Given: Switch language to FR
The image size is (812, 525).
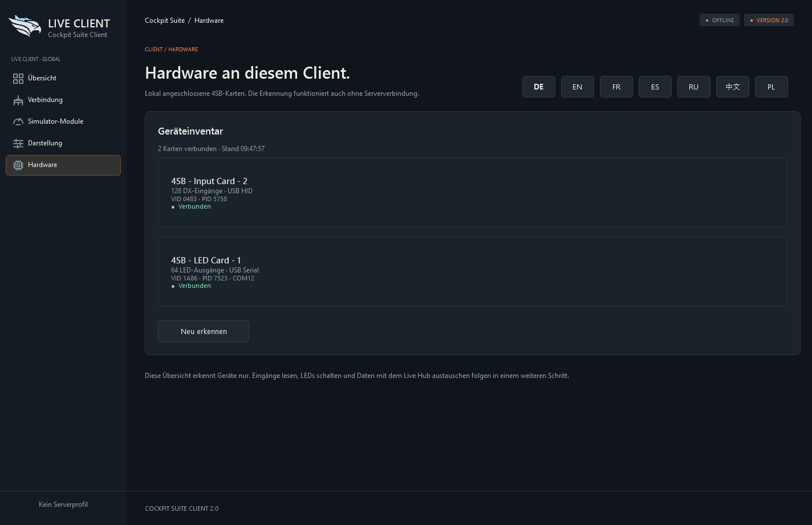Looking at the screenshot, I should pyautogui.click(x=616, y=87).
